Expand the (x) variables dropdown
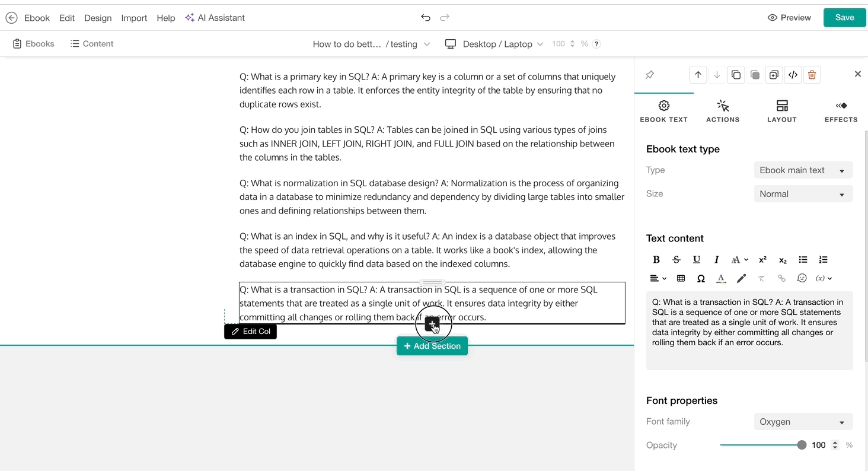 [824, 278]
